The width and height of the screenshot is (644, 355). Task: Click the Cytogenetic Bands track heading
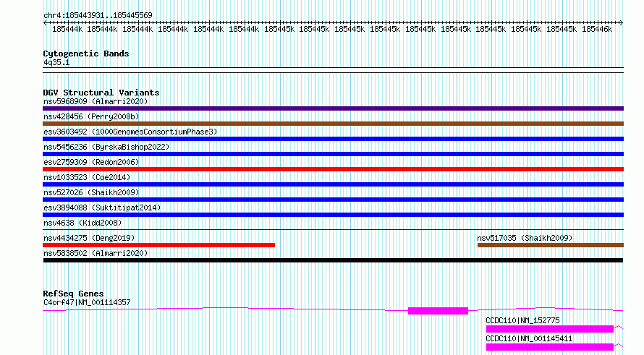pyautogui.click(x=86, y=54)
